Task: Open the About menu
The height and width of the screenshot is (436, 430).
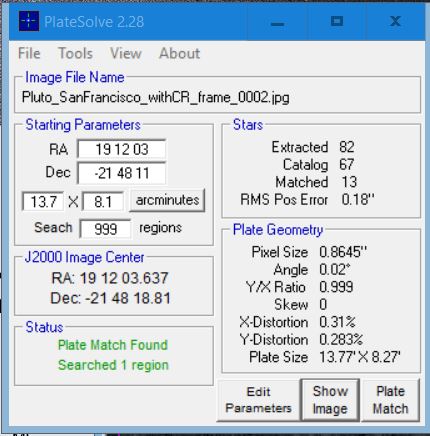Action: coord(180,53)
